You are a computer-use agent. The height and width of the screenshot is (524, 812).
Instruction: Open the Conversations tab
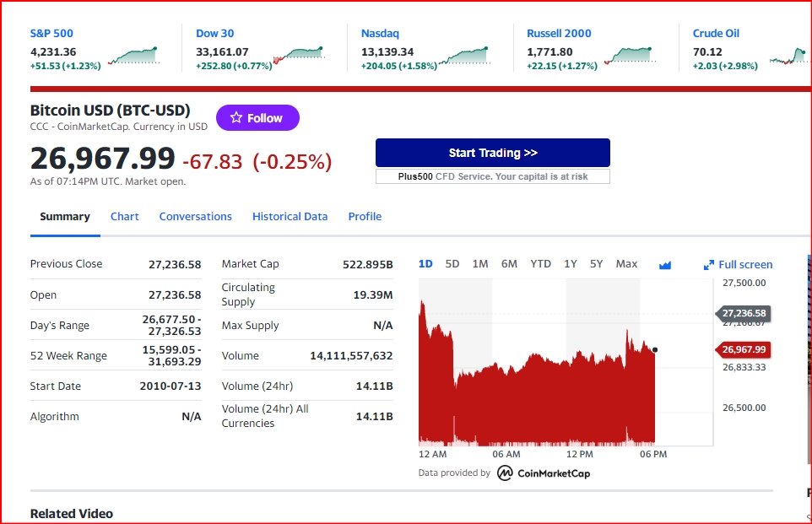point(195,216)
